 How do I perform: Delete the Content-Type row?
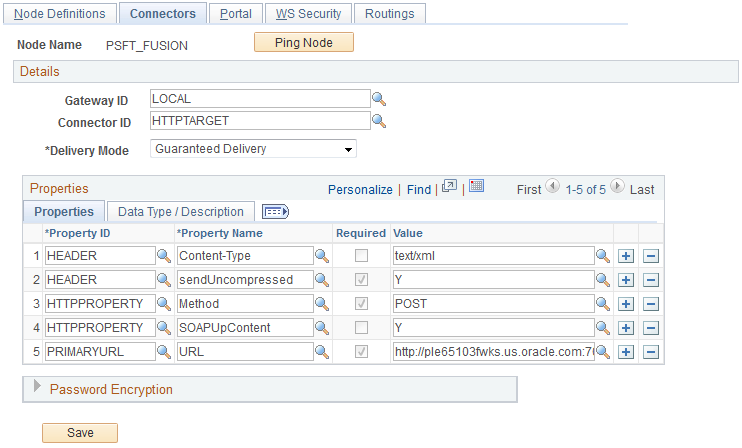pyautogui.click(x=651, y=256)
